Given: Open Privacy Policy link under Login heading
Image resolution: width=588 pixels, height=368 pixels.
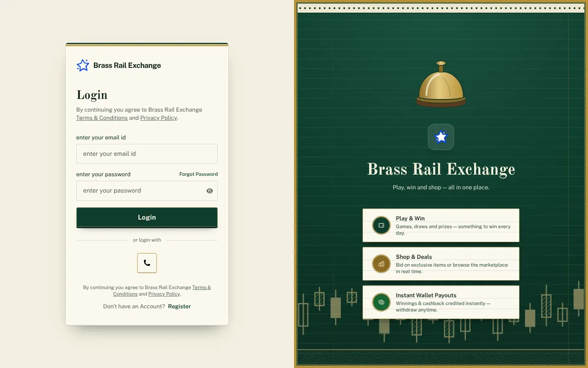Looking at the screenshot, I should pos(159,118).
